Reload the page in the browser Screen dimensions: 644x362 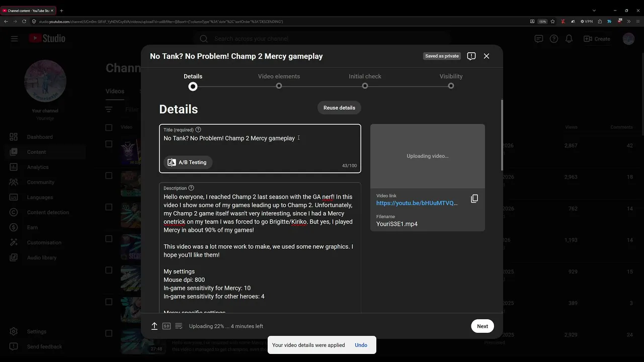tap(24, 22)
